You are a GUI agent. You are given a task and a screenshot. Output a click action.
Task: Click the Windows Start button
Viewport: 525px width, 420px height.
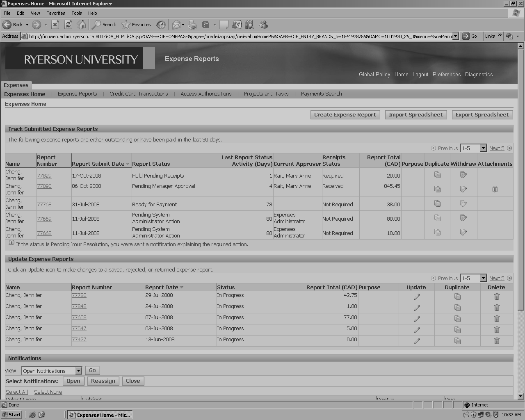tap(11, 415)
